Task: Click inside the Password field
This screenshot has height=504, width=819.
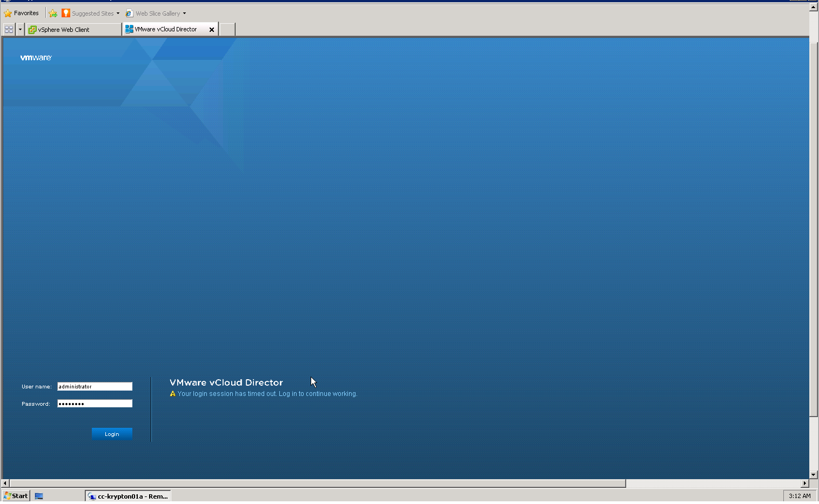Action: point(94,403)
